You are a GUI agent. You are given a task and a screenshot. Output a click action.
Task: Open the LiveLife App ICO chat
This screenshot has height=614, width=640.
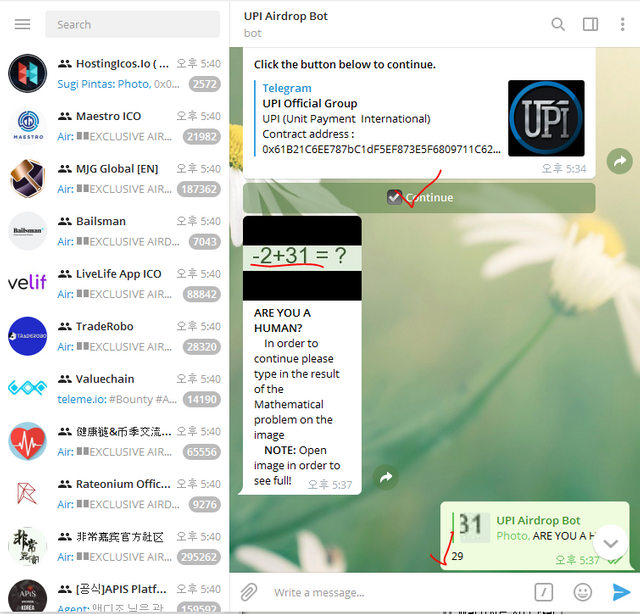click(115, 284)
